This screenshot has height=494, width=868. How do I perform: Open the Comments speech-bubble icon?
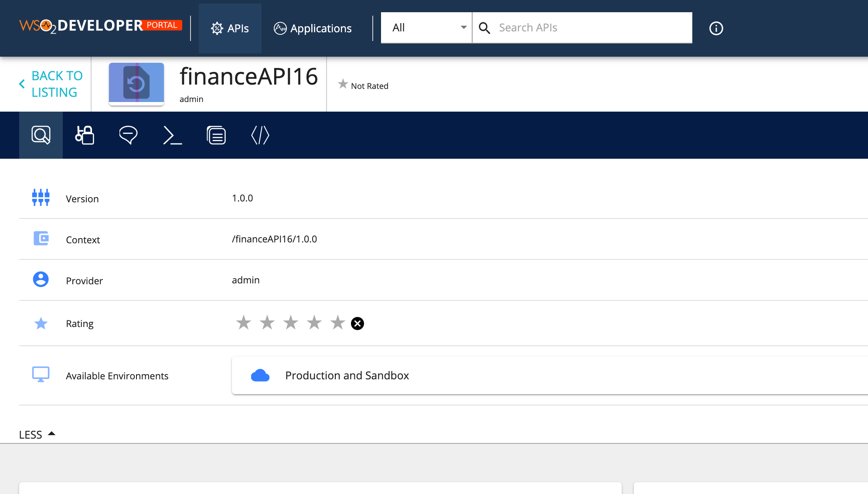[128, 135]
